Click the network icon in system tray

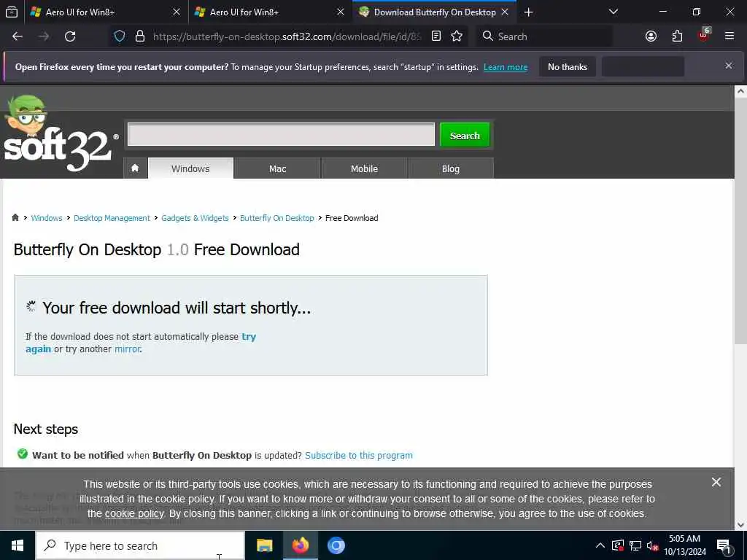point(635,545)
